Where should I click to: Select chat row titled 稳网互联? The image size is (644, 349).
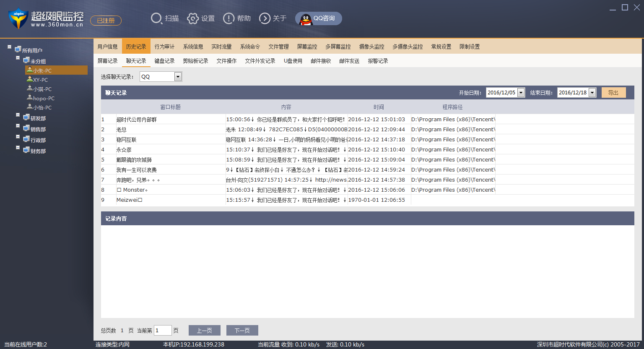[x=368, y=139]
